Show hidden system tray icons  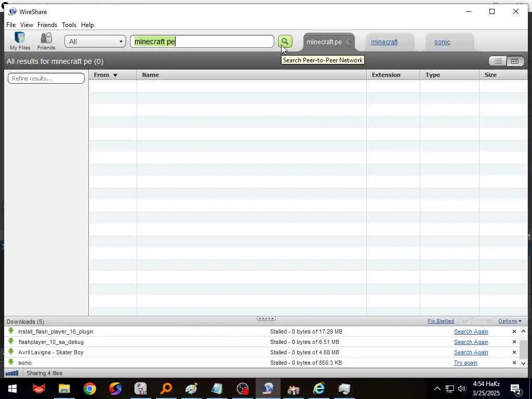click(x=437, y=389)
